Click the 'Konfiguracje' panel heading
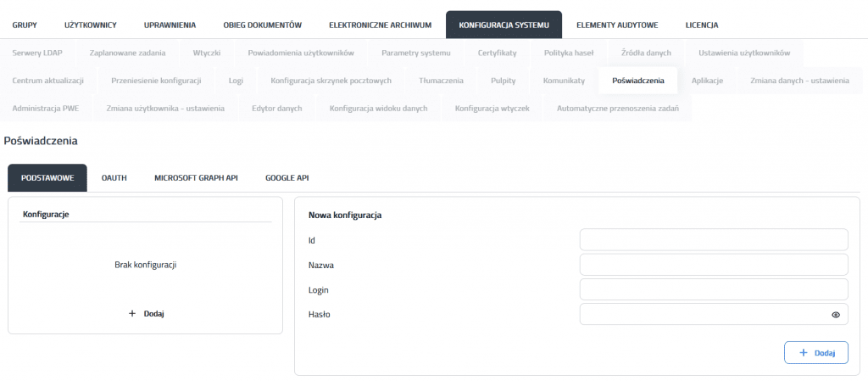868x381 pixels. (46, 214)
